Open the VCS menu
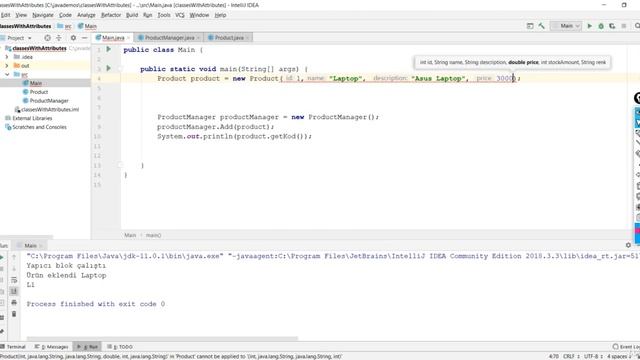The width and height of the screenshot is (640, 360). 180,15
